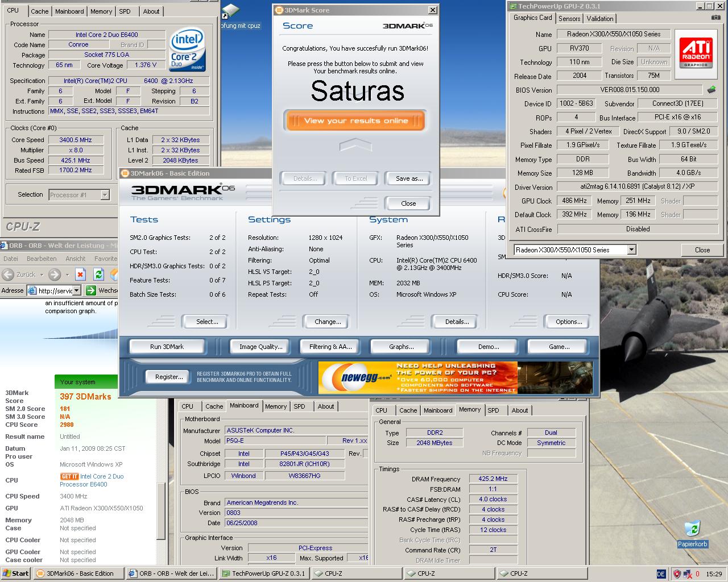Click the browser Back arrow button
This screenshot has width=728, height=582.
[x=8, y=275]
